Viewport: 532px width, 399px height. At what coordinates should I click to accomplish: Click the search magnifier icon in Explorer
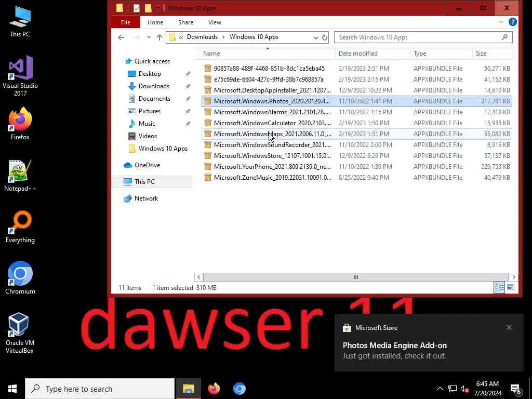tap(505, 37)
